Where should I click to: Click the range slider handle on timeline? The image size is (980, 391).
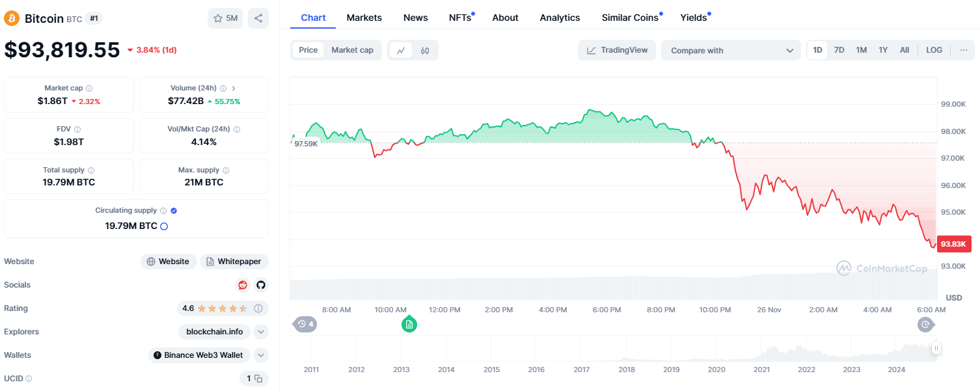(936, 349)
